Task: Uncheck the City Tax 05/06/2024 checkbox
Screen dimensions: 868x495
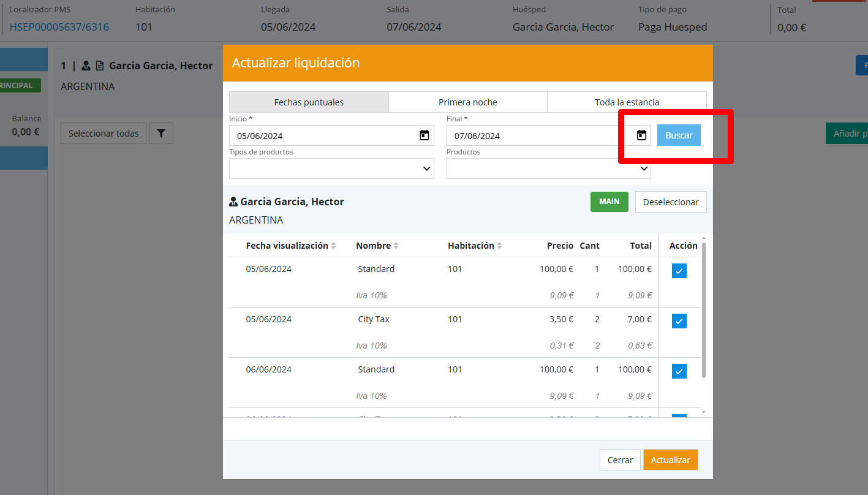Action: [679, 321]
